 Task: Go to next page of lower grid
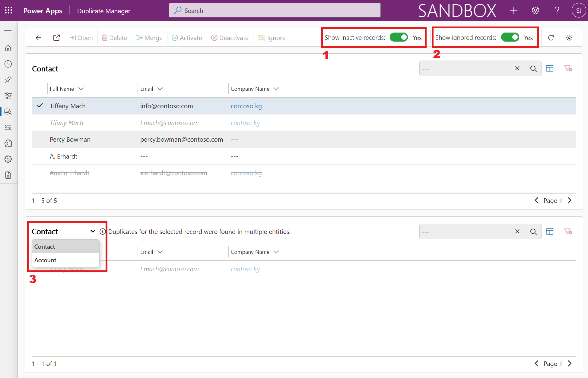pyautogui.click(x=570, y=364)
